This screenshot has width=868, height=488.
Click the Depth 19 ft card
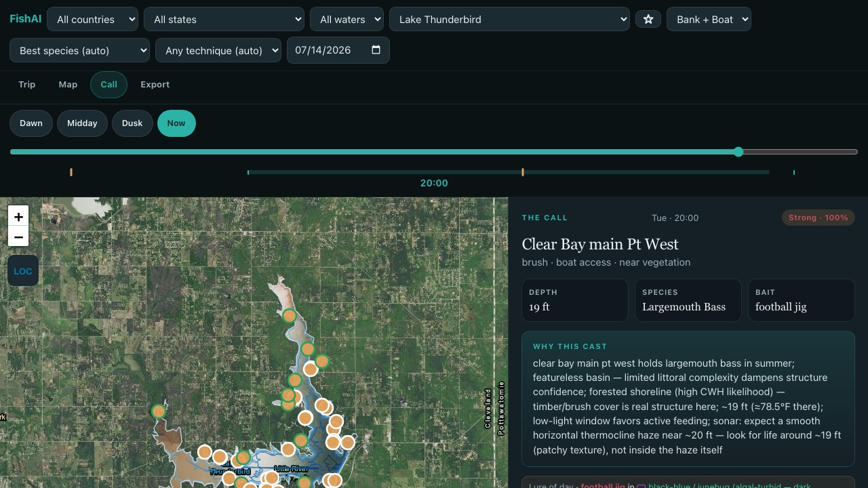pyautogui.click(x=575, y=300)
